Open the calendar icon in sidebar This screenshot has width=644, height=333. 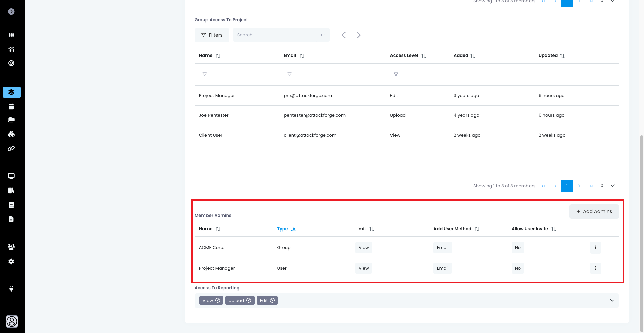pos(11,107)
